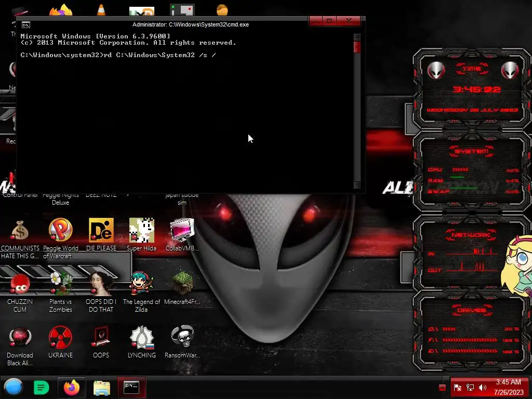Viewport: 532px width, 399px height.
Task: Open the COMMUNISTS HATE THIS G... desktop shortcut
Action: (20, 240)
